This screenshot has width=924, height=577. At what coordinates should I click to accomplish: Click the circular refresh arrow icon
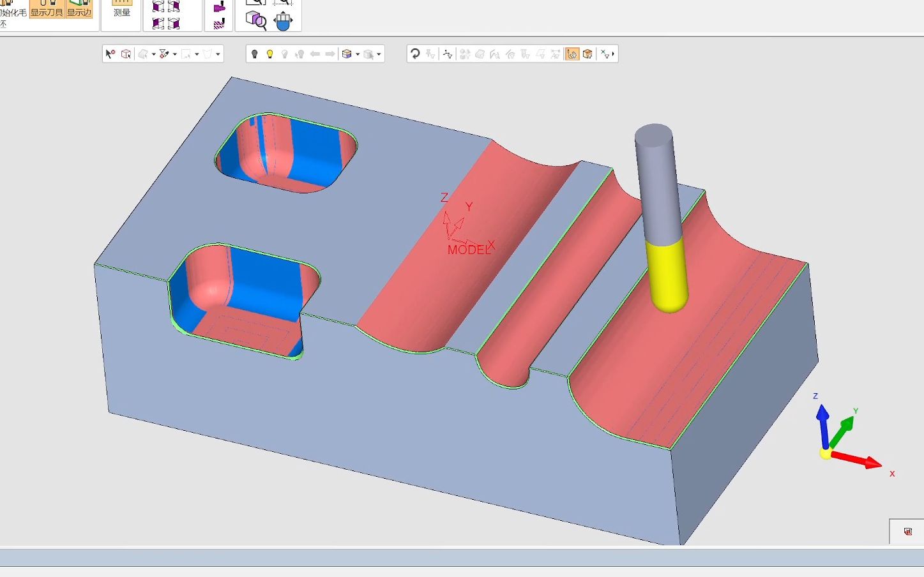pyautogui.click(x=415, y=54)
